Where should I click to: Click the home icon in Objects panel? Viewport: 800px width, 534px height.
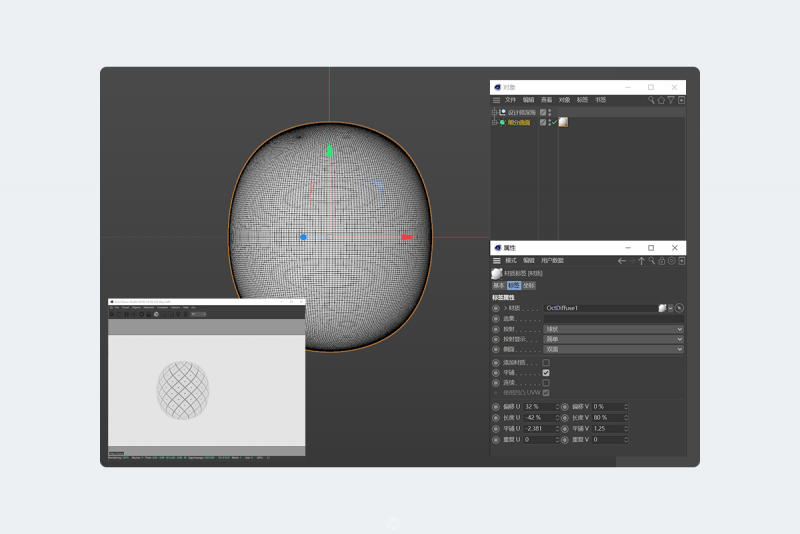tap(660, 100)
